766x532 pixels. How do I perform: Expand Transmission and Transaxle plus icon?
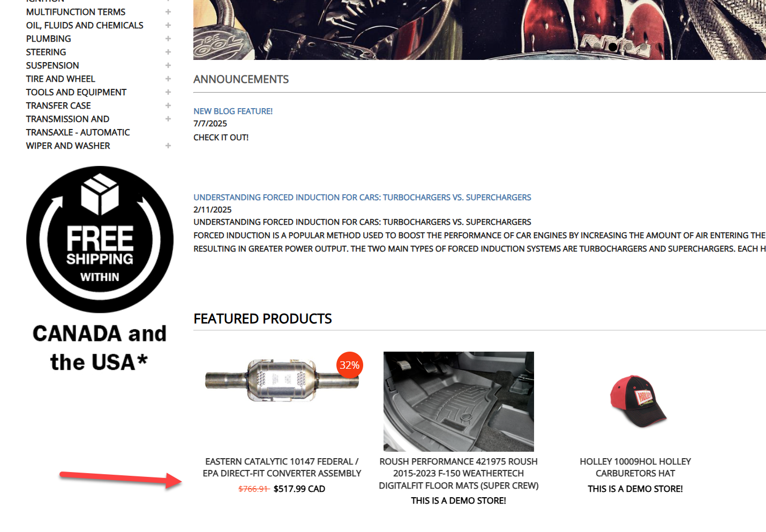point(168,119)
